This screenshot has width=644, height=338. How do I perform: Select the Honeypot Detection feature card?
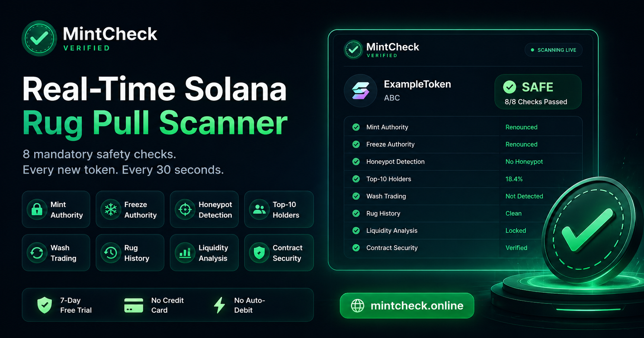coord(204,209)
